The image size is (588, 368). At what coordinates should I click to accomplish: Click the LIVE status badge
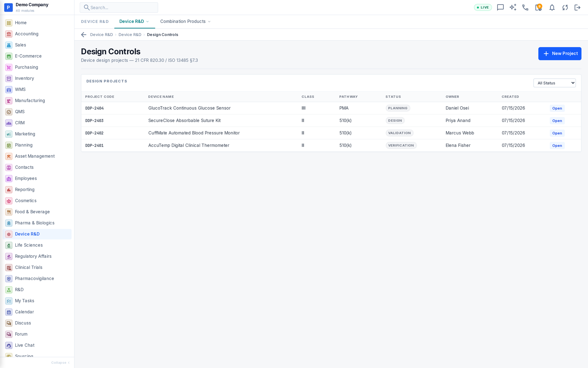[x=483, y=8]
